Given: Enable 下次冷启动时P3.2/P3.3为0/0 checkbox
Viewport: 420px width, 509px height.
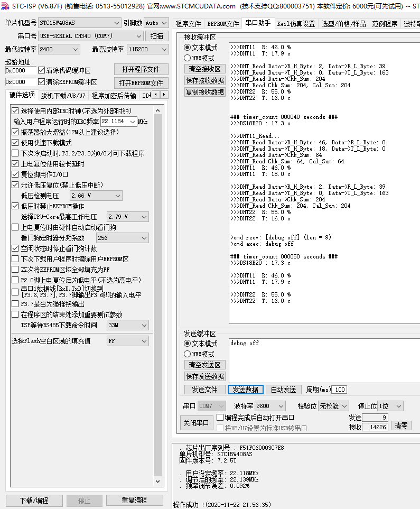Looking at the screenshot, I should (x=15, y=153).
